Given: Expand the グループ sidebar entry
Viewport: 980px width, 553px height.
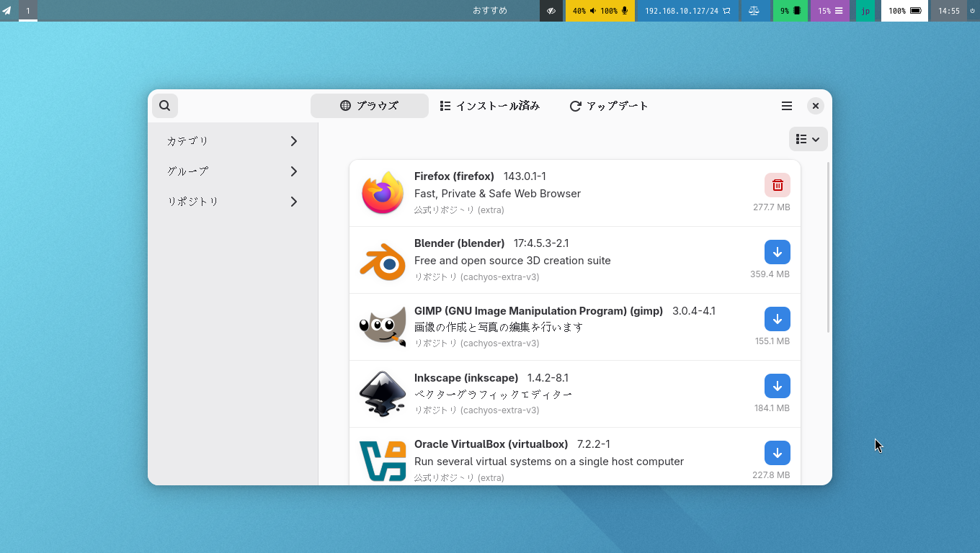Looking at the screenshot, I should (x=233, y=171).
